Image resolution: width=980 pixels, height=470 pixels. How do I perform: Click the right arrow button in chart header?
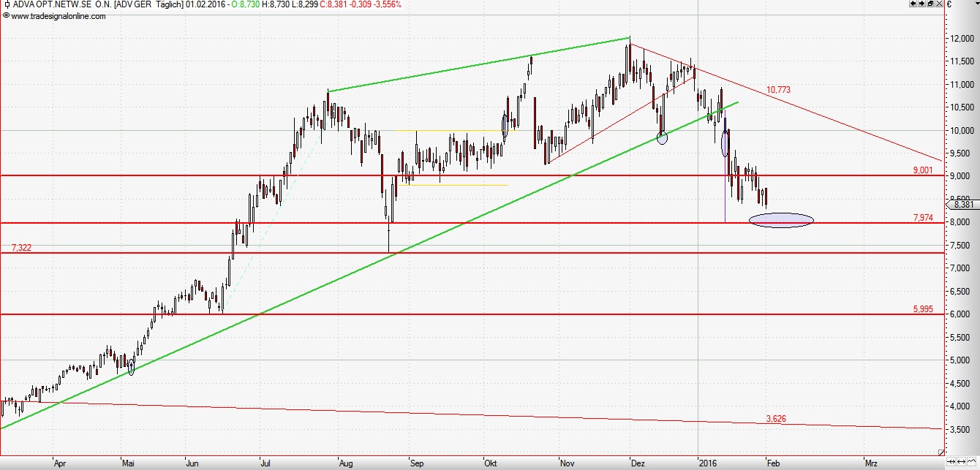[x=921, y=4]
